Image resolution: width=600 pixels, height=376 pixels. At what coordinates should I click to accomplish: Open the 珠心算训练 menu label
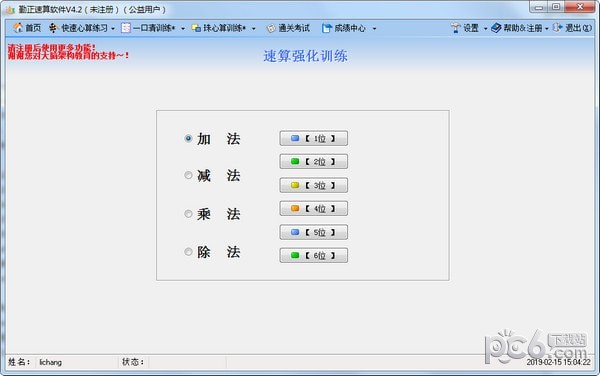click(x=224, y=28)
